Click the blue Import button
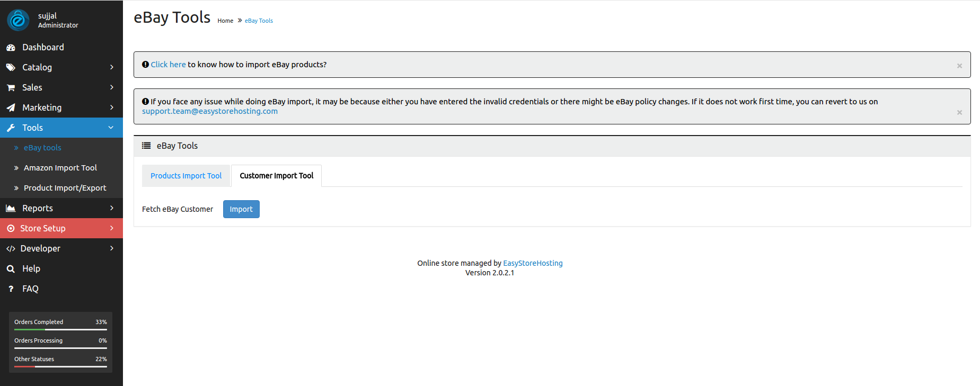 (241, 209)
